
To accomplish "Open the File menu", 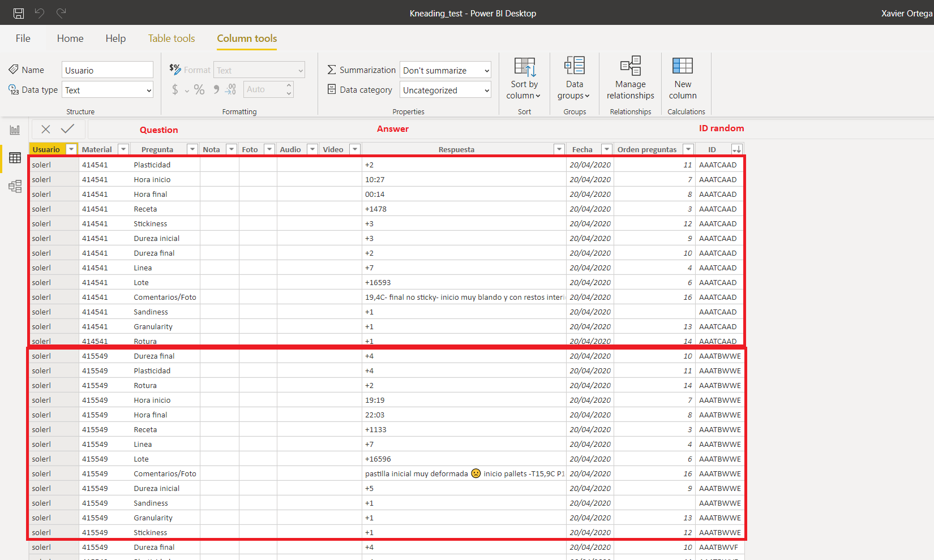I will pos(23,38).
